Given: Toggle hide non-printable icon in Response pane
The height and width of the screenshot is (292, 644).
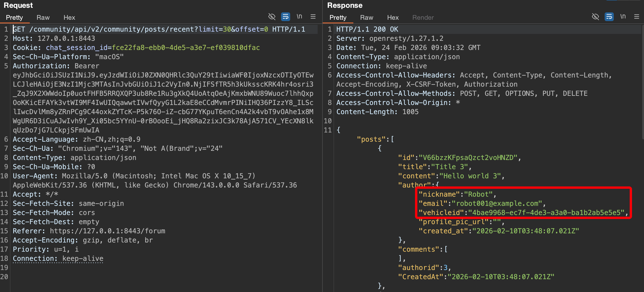Looking at the screenshot, I should point(595,17).
